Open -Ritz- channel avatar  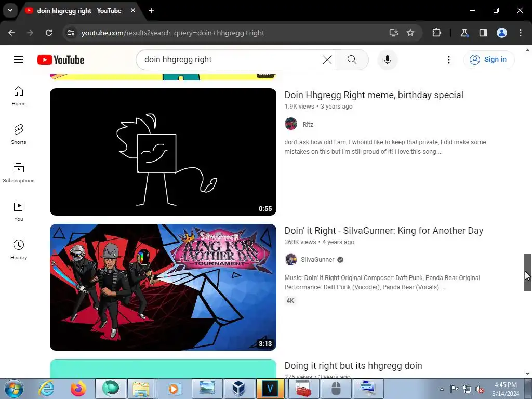point(291,124)
